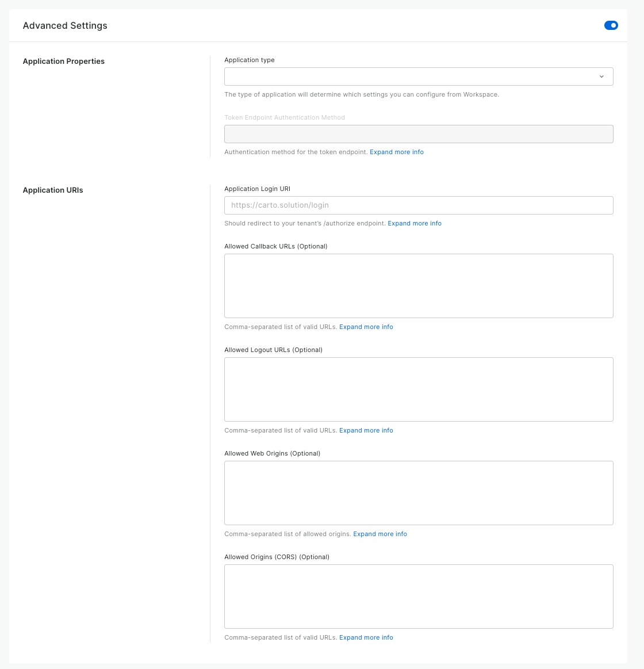Expand more info about the /authorize endpoint
Image resolution: width=644 pixels, height=669 pixels.
[414, 223]
